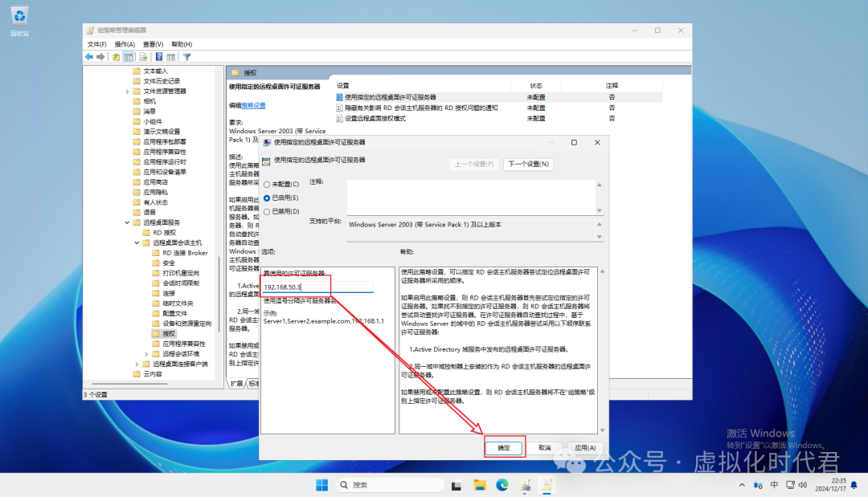Go to next setting with 下一个设置(N)
The image size is (868, 497).
(528, 165)
